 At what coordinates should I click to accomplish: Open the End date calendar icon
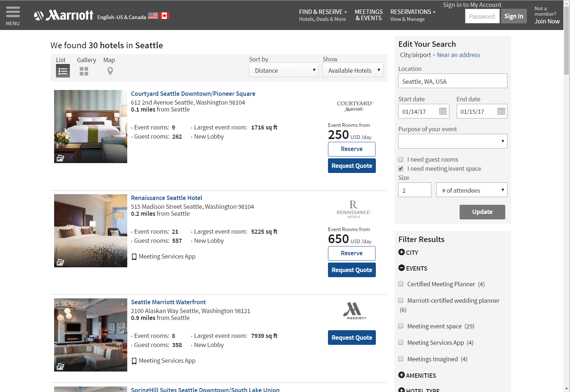click(x=501, y=112)
